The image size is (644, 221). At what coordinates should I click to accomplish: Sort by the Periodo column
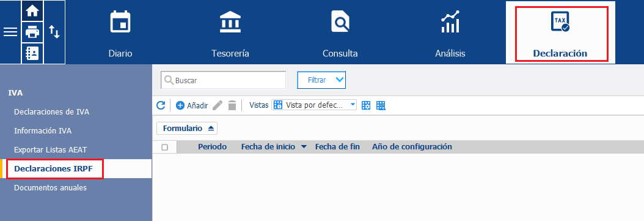[213, 147]
